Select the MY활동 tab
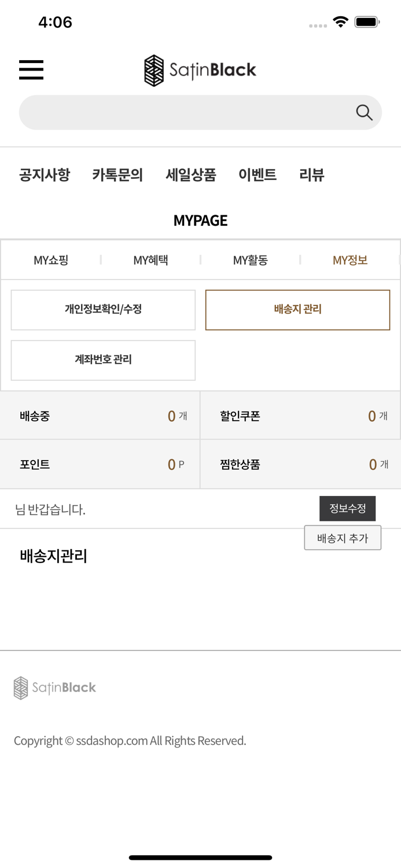This screenshot has width=401, height=868. [250, 260]
